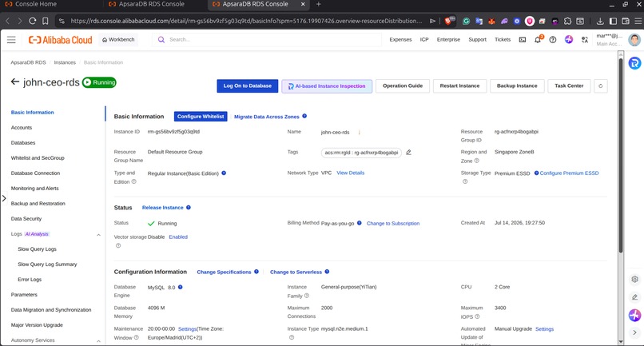The width and height of the screenshot is (644, 346).
Task: Open Backup and Restoration page
Action: 38,204
